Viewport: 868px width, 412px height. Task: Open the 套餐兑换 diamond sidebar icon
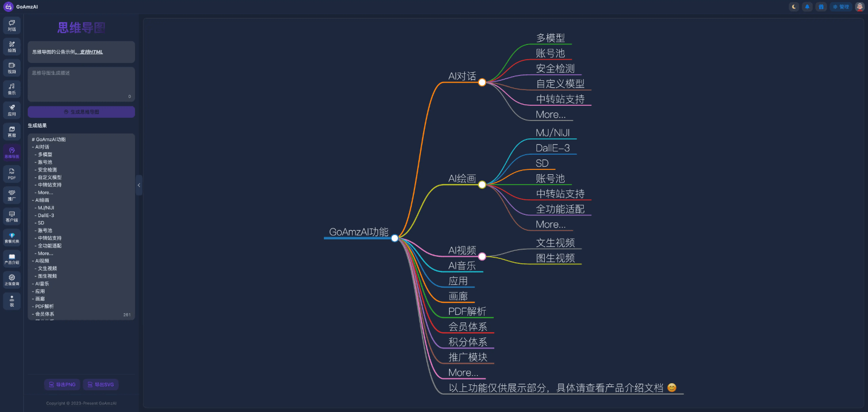click(x=12, y=237)
